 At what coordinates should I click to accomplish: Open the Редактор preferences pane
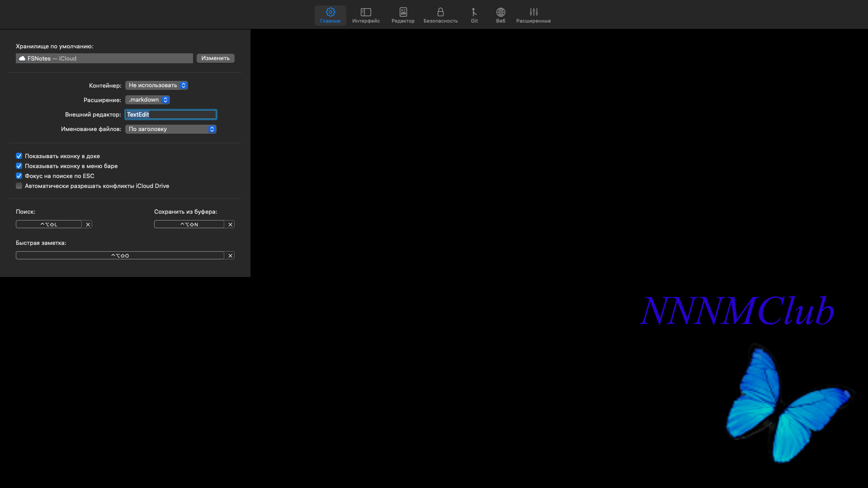tap(403, 15)
